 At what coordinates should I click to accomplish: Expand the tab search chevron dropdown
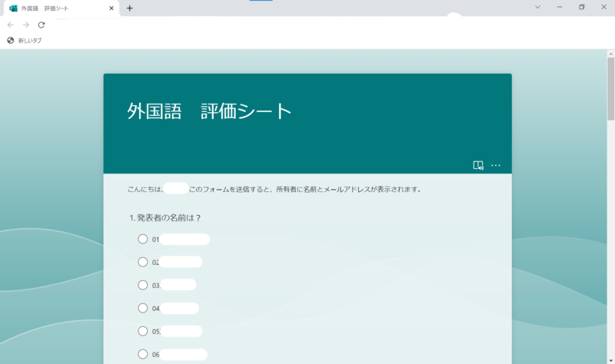[x=537, y=7]
